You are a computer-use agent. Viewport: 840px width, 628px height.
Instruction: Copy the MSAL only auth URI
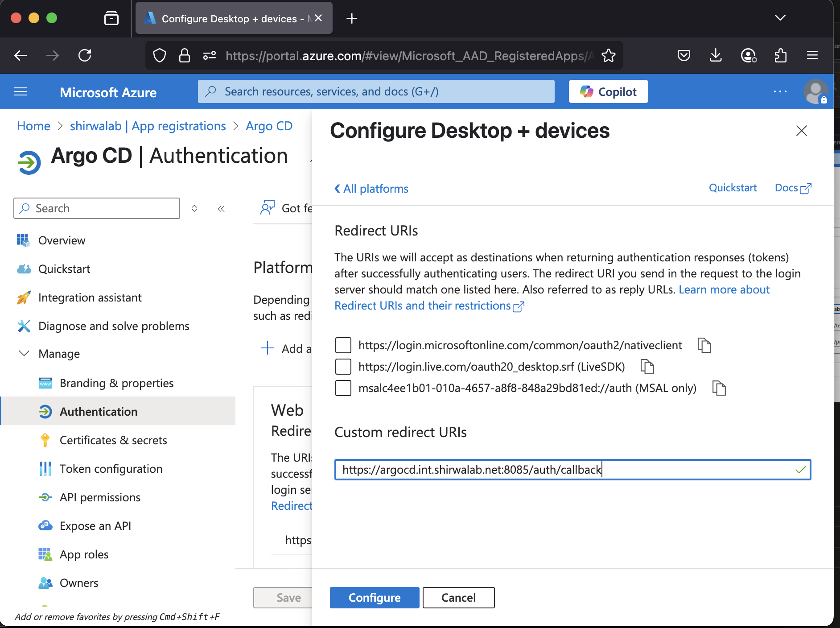tap(719, 388)
